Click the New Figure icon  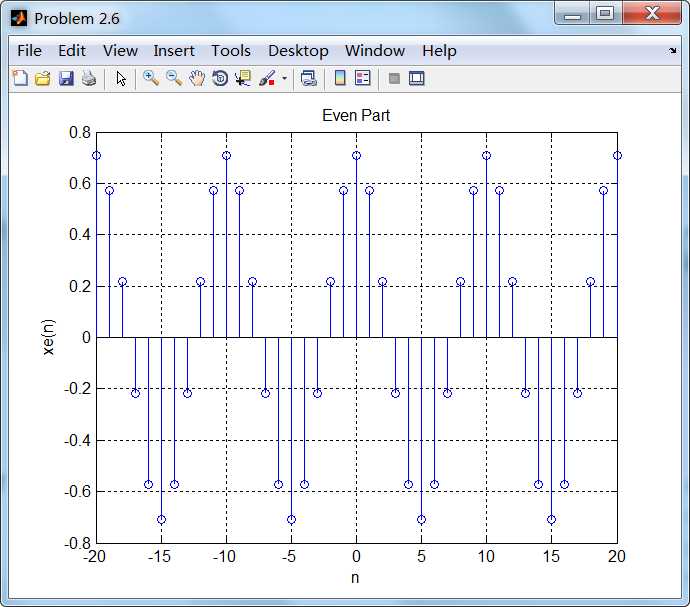click(20, 78)
